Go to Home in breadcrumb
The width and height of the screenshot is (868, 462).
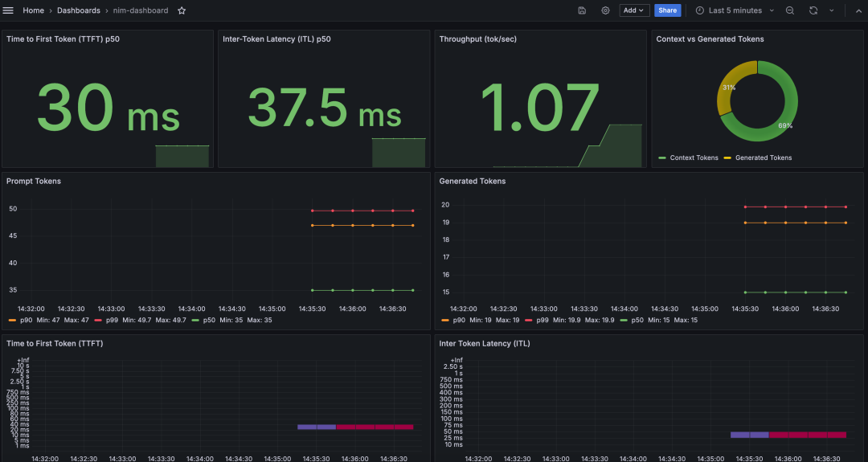tap(33, 10)
